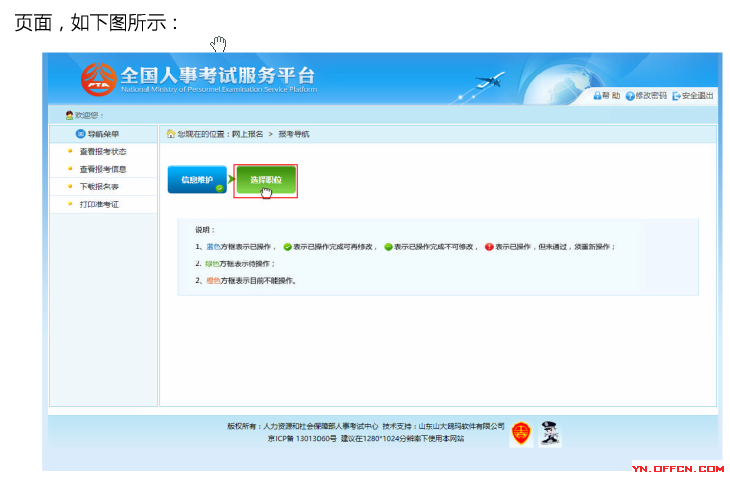Click 修改密码 to change password

(651, 95)
